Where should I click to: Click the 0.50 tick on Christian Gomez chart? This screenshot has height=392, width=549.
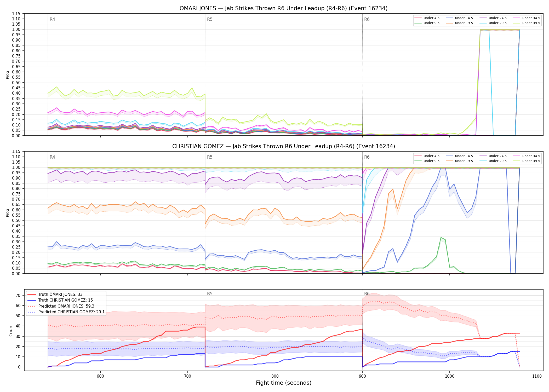(x=16, y=221)
